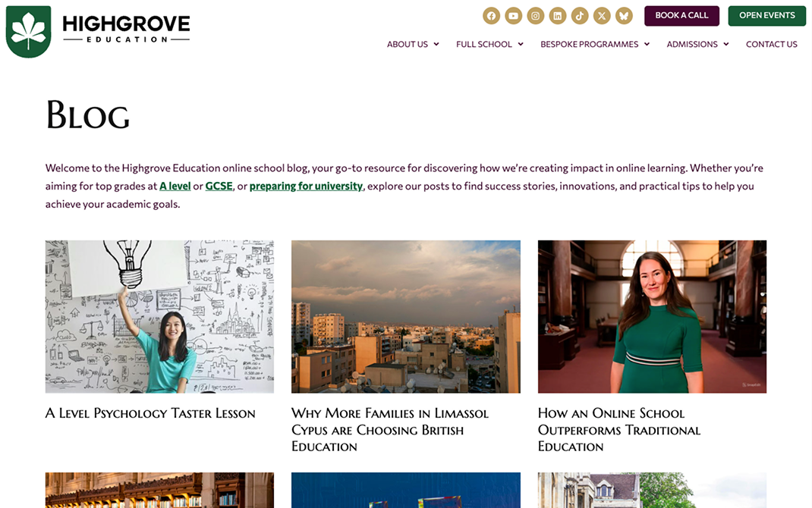Screen dimensions: 812x508
Task: Expand the Admissions dropdown menu
Action: [697, 45]
